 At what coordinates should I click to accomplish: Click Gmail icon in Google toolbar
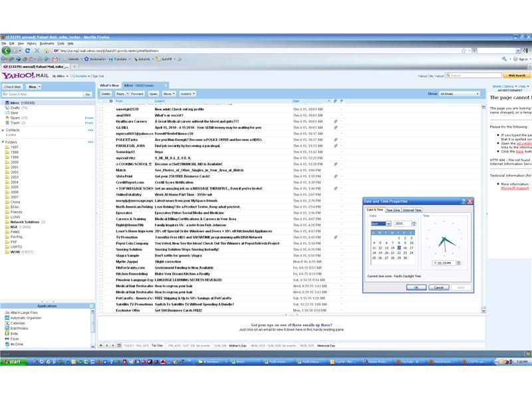[x=56, y=59]
